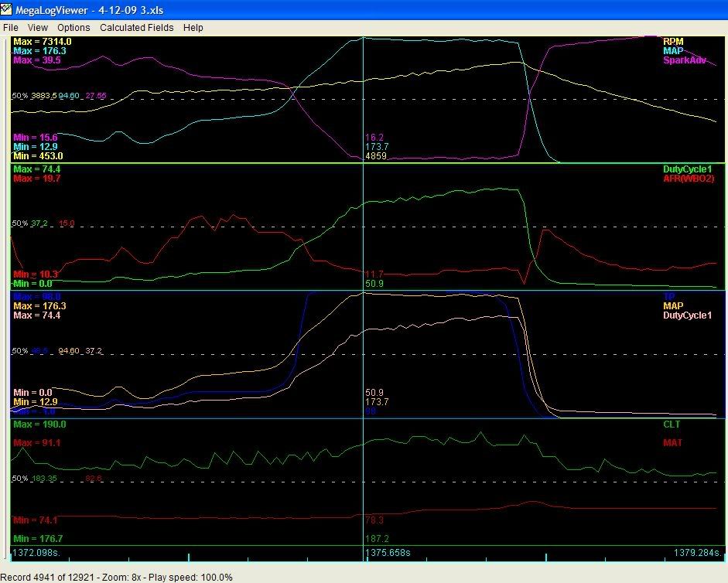Screen dimensions: 728x583
Task: Click the timeline end time 1379.284s
Action: coord(699,553)
